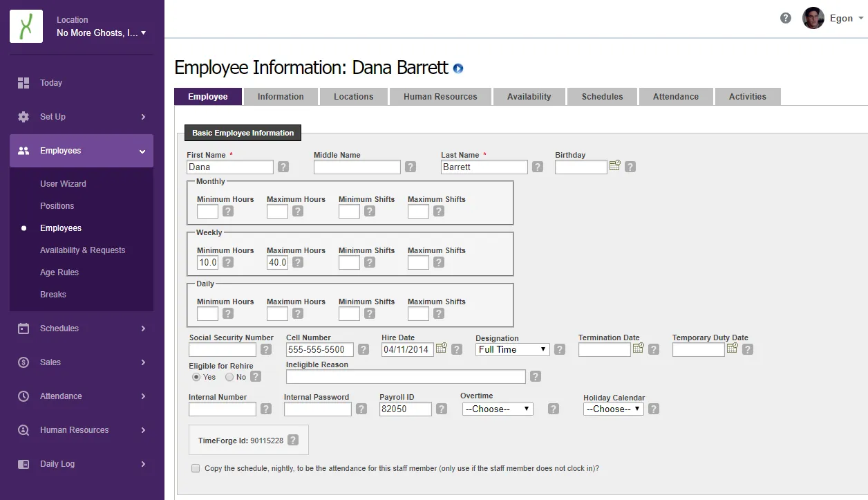This screenshot has height=500, width=868.
Task: Open the Termination Date calendar picker
Action: coord(639,348)
